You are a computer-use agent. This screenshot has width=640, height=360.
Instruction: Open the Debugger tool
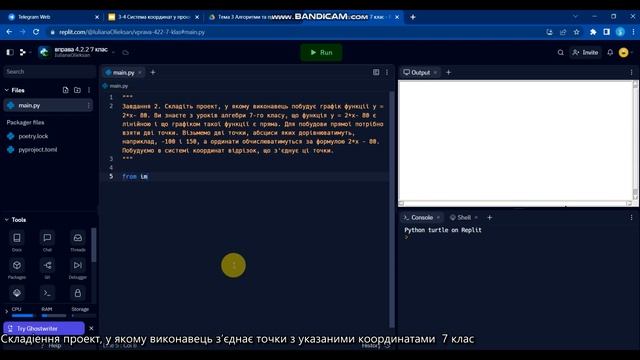pos(78,269)
